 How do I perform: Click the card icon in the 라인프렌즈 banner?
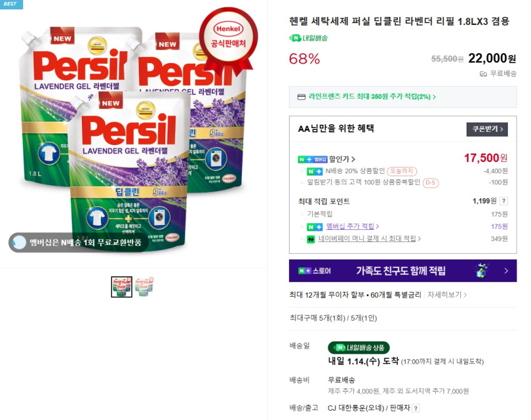[301, 97]
